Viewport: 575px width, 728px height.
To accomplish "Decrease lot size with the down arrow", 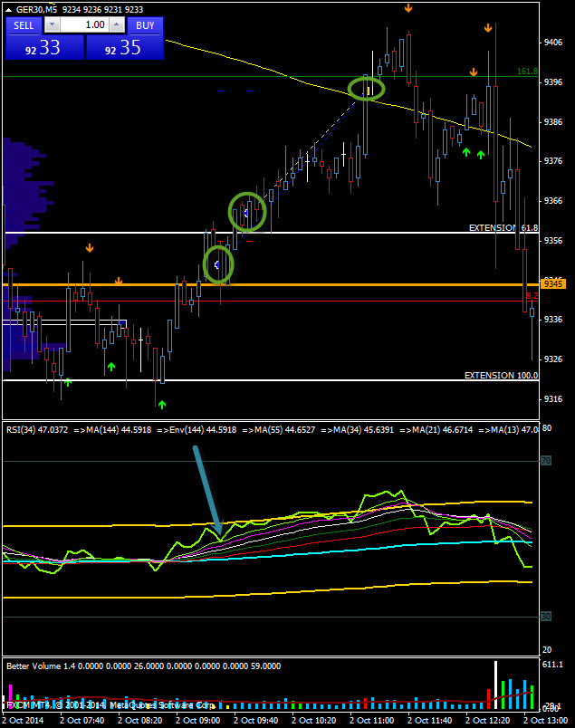I will click(x=53, y=25).
